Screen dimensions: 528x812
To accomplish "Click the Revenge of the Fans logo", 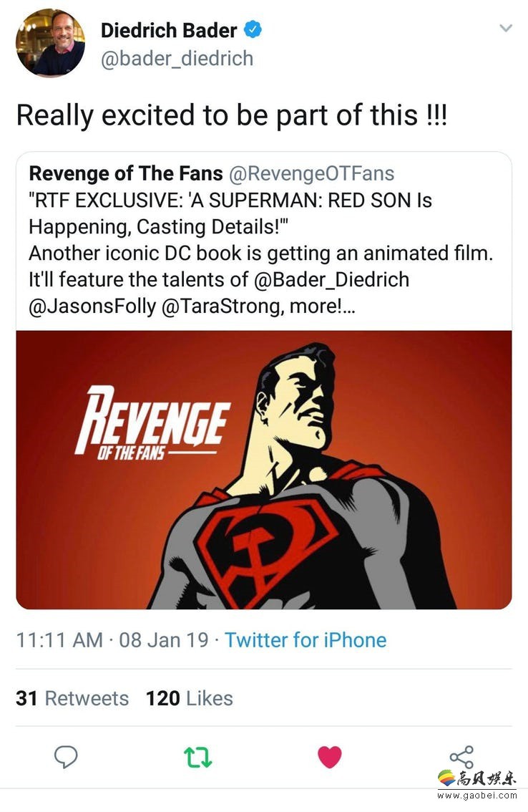I will point(152,421).
